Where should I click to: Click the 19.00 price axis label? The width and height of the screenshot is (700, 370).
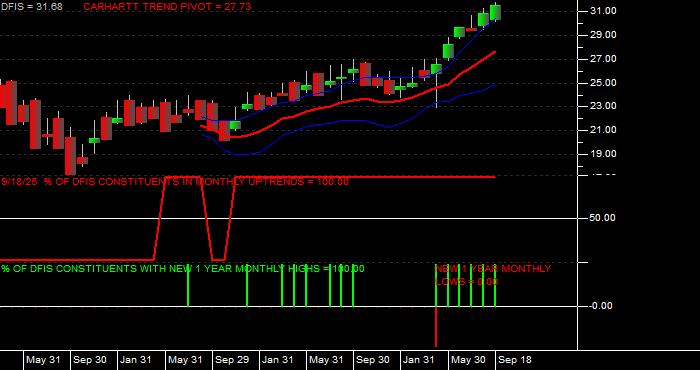coord(604,154)
